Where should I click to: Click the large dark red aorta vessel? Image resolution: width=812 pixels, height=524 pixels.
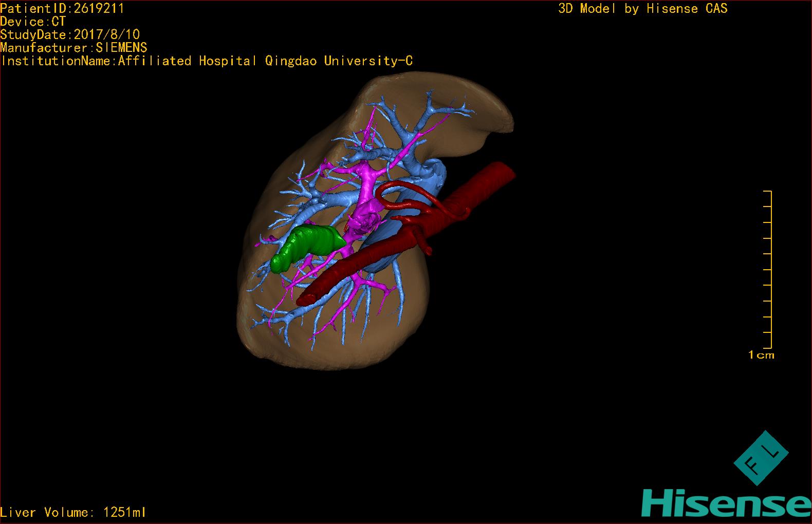point(406,235)
